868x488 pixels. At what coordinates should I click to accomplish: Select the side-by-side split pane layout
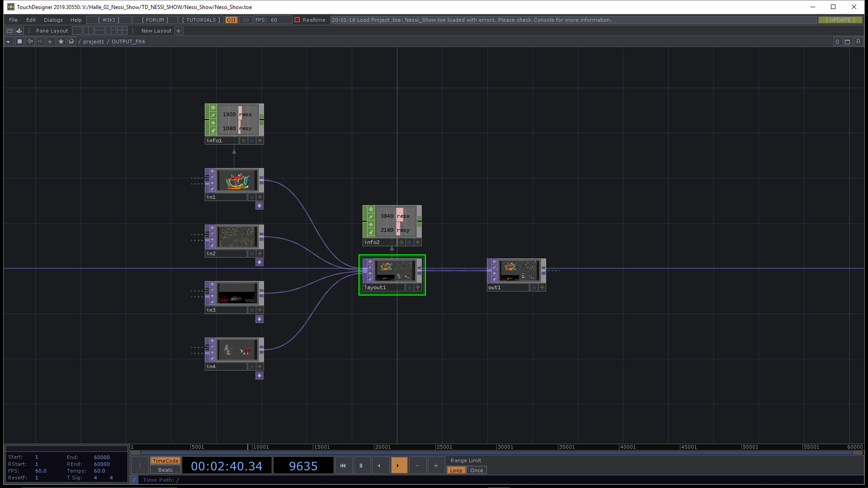[89, 31]
